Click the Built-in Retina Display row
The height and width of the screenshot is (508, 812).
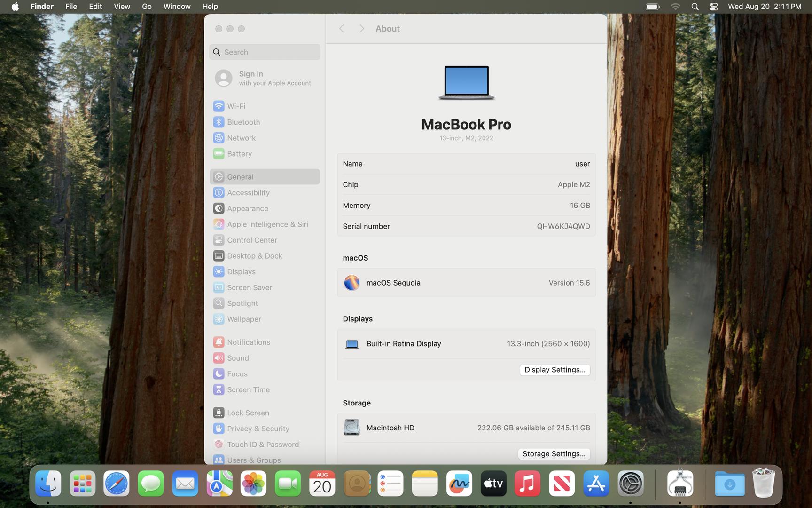(x=466, y=344)
